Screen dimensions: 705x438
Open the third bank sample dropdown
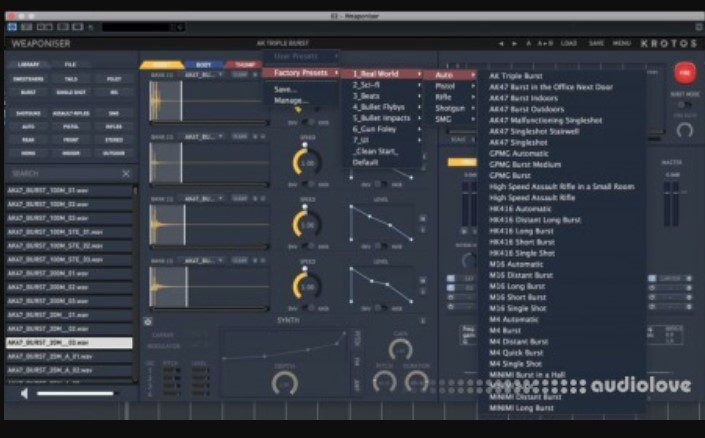click(203, 198)
